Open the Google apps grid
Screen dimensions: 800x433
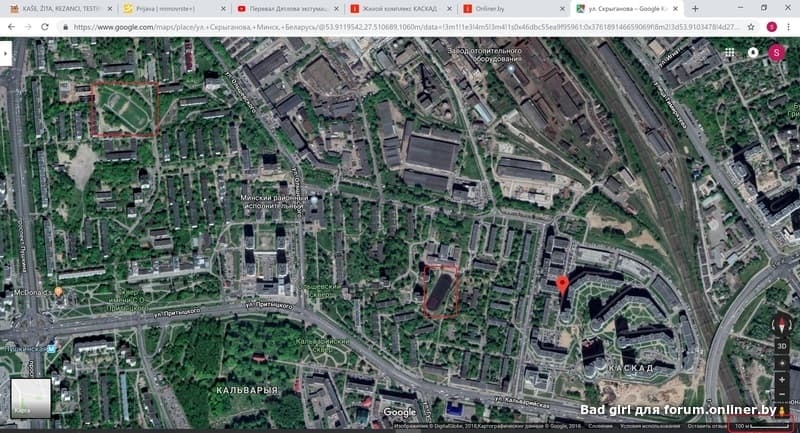[730, 52]
